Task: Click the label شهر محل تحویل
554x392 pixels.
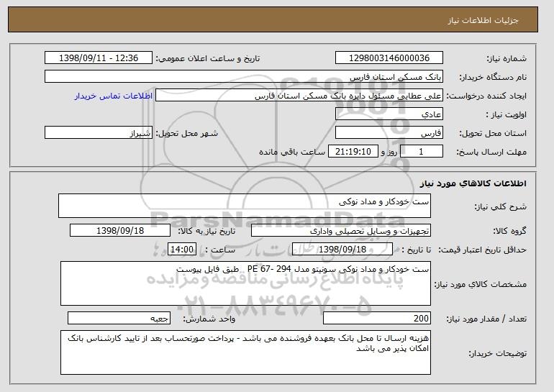Action: [x=187, y=133]
